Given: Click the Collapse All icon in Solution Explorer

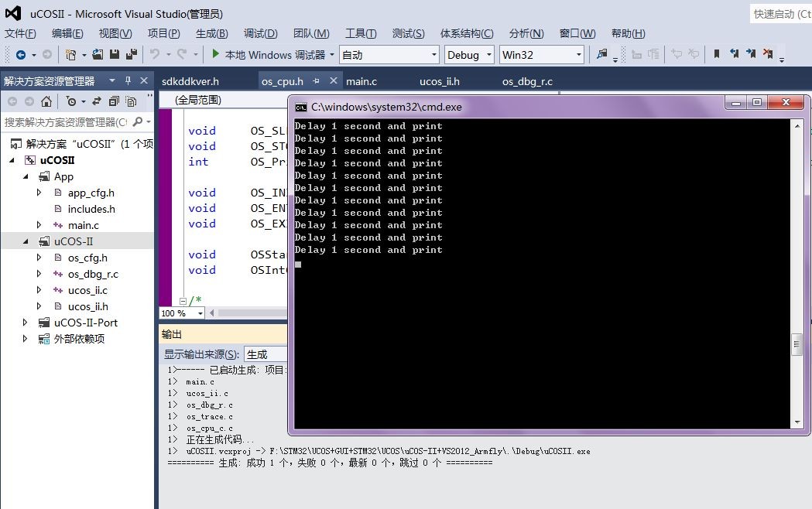Looking at the screenshot, I should 114,101.
